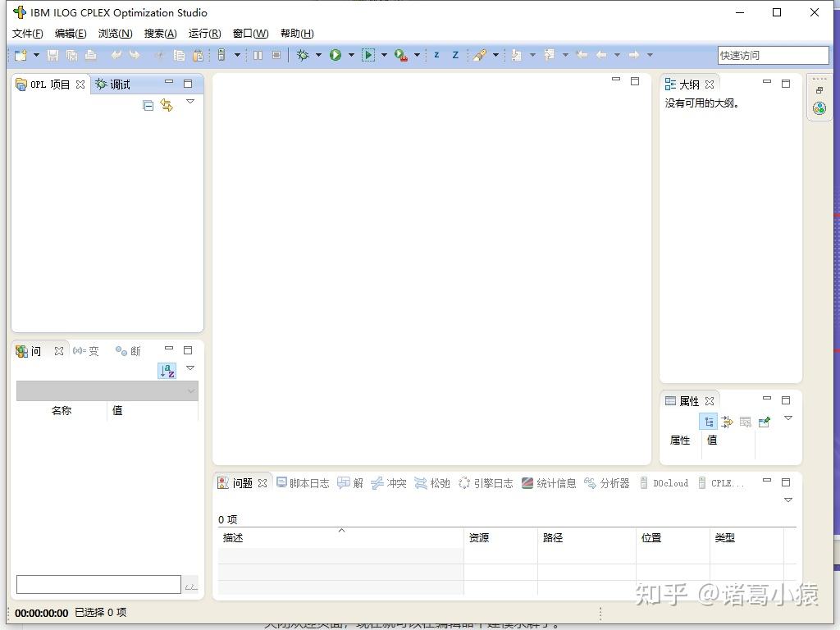
Task: Click the link-with-editor icon in OPL 项目 panel
Action: pyautogui.click(x=167, y=104)
